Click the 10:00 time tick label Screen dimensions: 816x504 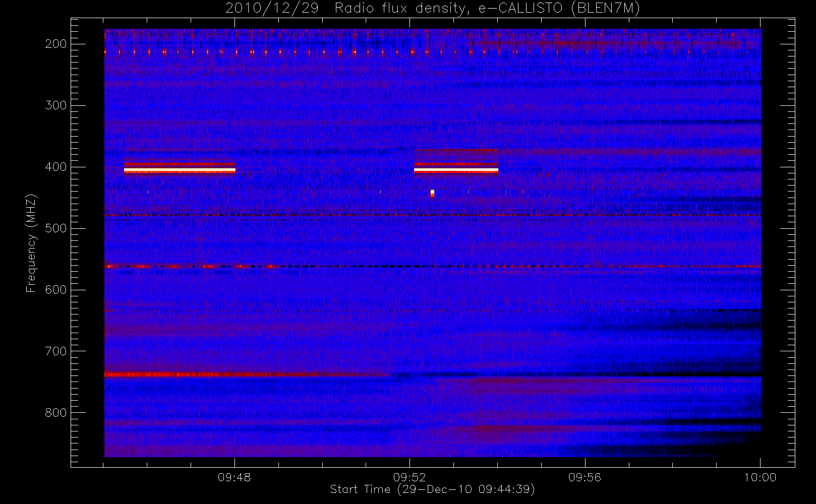coord(760,477)
